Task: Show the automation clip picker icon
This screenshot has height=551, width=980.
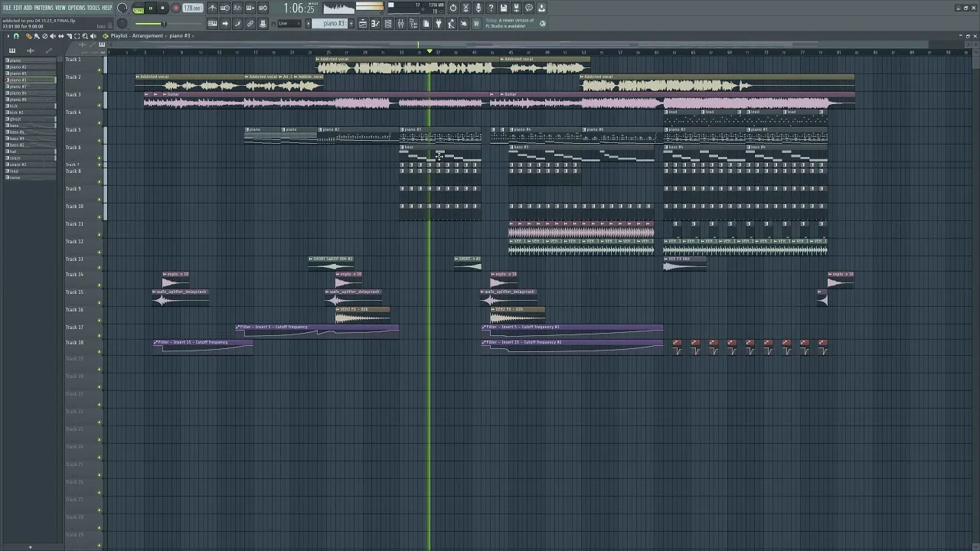Action: 48,51
